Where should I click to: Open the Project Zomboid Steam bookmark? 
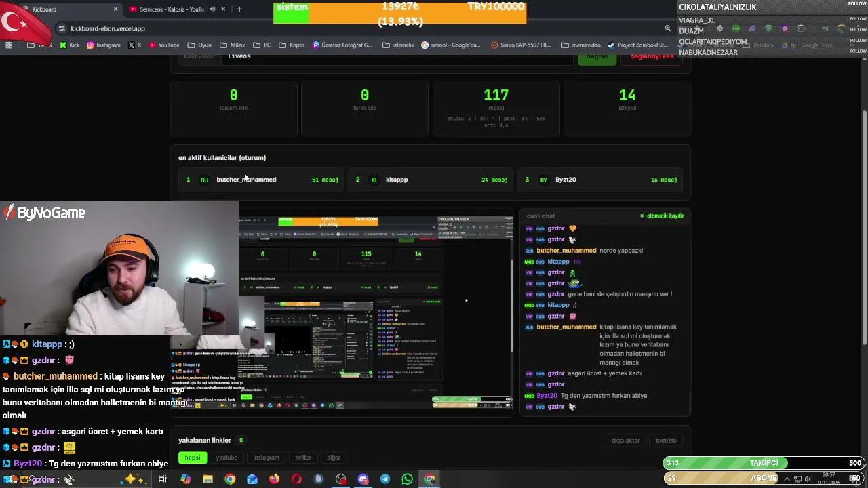[x=637, y=45]
